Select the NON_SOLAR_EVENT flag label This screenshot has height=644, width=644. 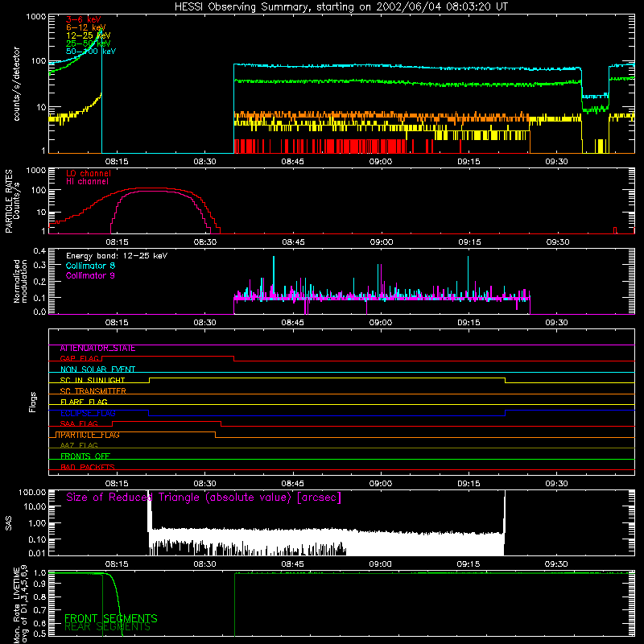(x=97, y=369)
